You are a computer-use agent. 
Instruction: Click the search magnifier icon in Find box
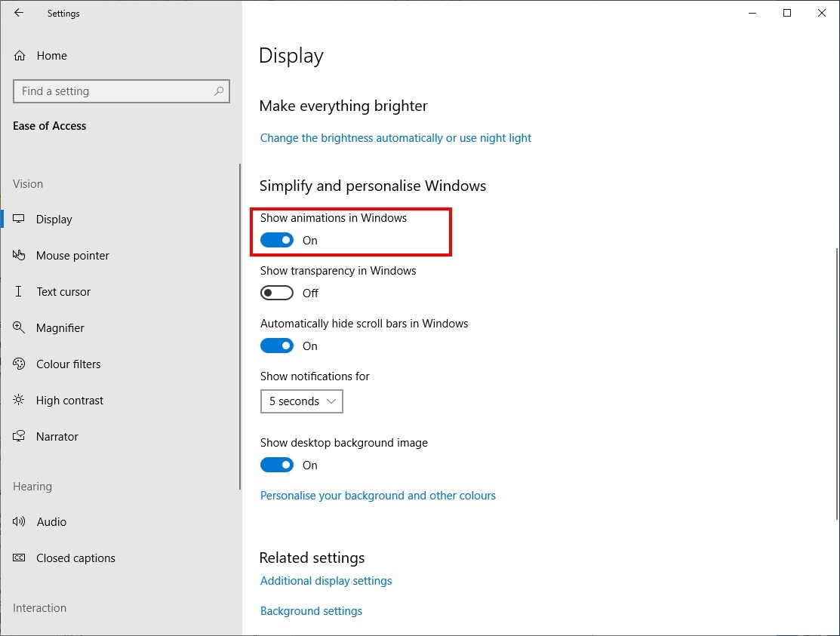[219, 91]
